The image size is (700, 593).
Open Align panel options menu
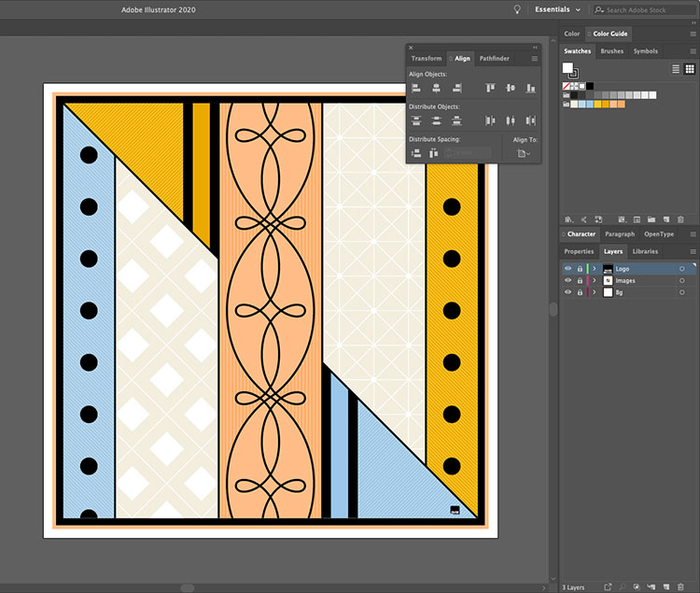(535, 59)
